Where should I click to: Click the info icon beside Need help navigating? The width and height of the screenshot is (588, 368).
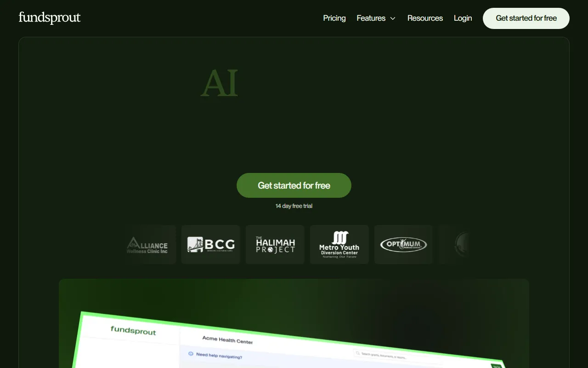[x=191, y=354]
